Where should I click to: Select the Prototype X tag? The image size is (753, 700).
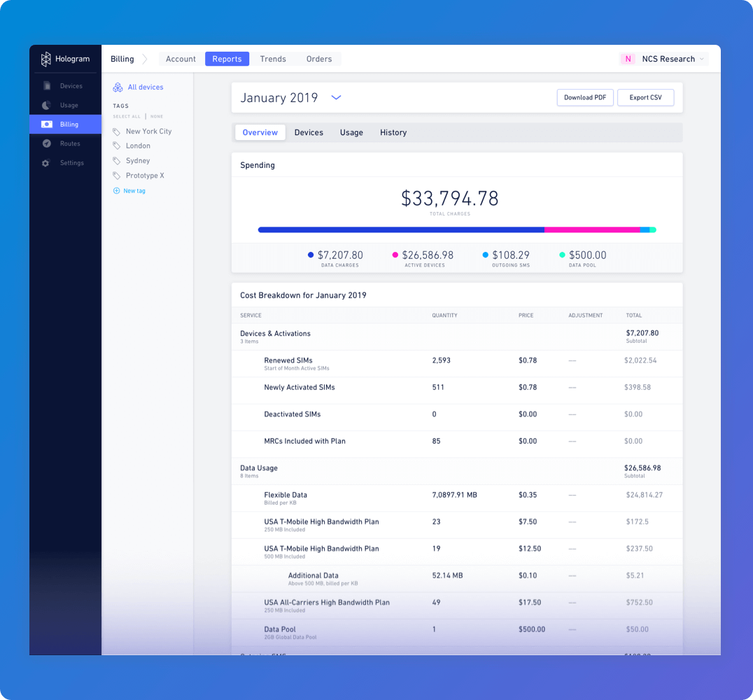click(x=145, y=176)
